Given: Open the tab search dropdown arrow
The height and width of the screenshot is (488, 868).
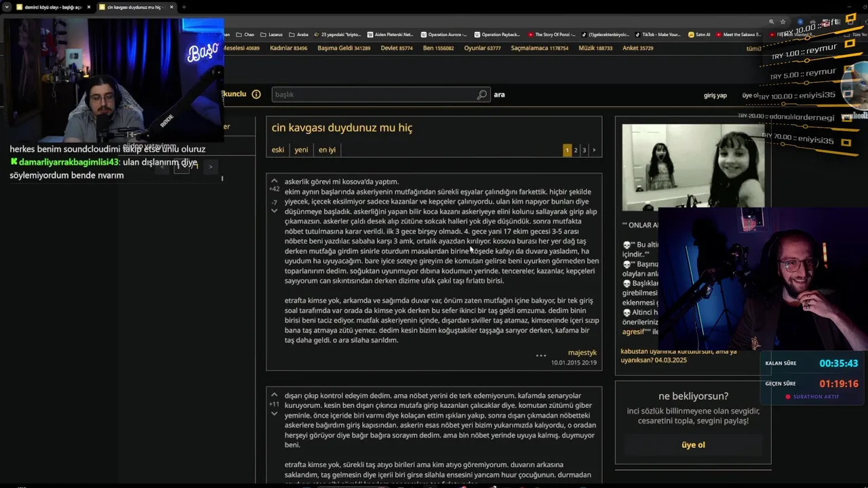Looking at the screenshot, I should [7, 7].
